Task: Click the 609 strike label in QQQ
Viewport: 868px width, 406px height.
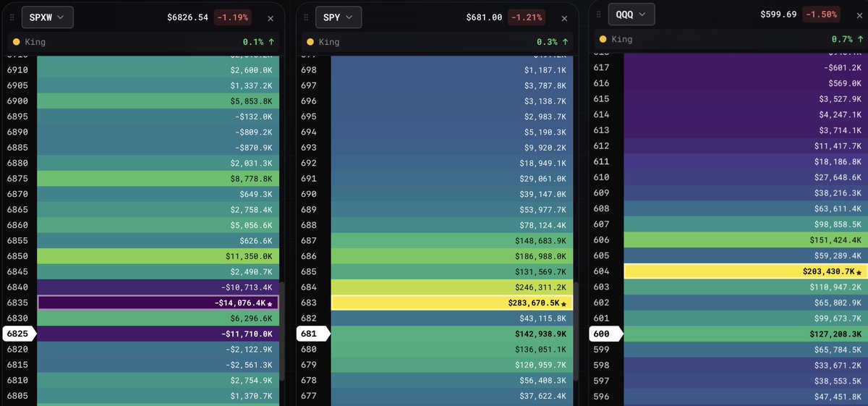Action: pos(602,193)
